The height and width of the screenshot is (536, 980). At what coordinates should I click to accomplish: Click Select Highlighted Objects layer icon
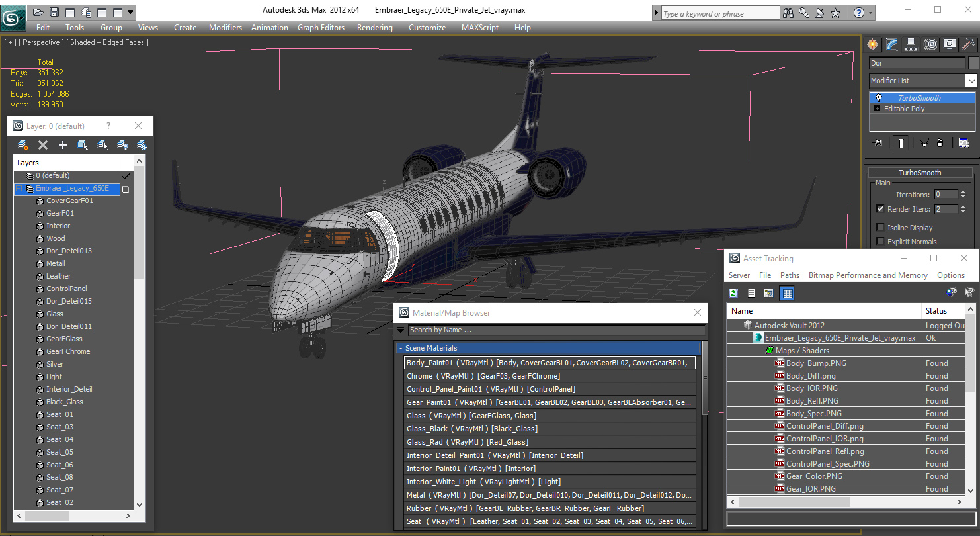click(83, 145)
